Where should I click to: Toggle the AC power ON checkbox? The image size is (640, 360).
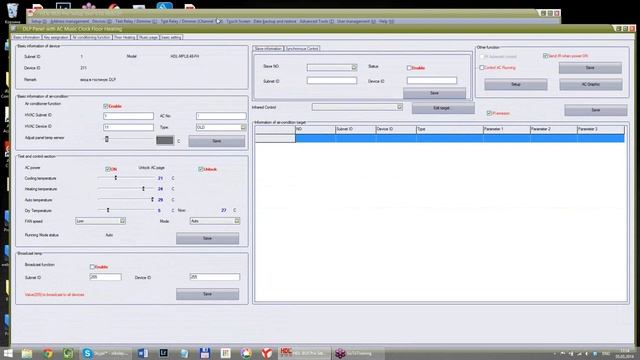click(108, 169)
